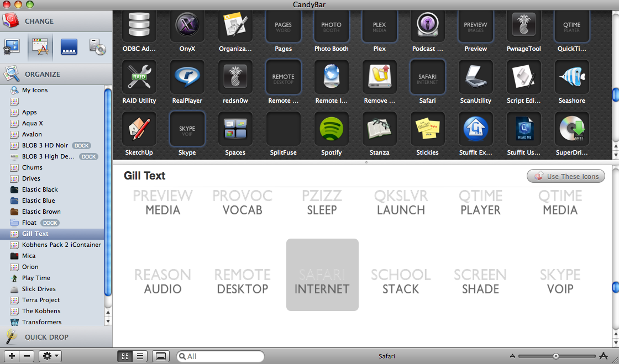
Task: Select the OnyX app icon
Action: [x=187, y=25]
